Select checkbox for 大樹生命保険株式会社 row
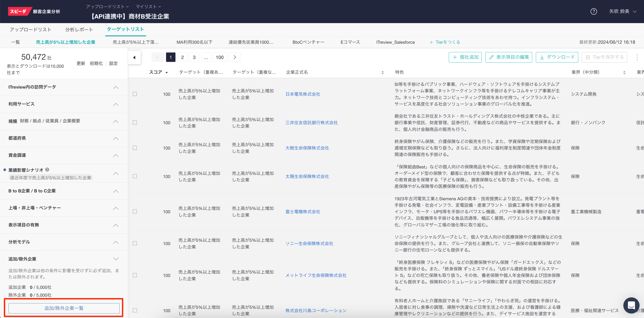Image resolution: width=644 pixels, height=318 pixels. tap(135, 148)
